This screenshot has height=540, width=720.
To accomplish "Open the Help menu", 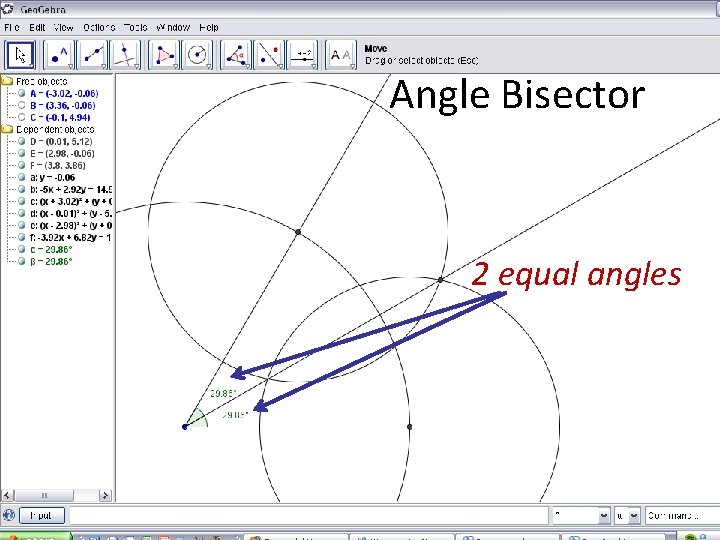I will (209, 28).
